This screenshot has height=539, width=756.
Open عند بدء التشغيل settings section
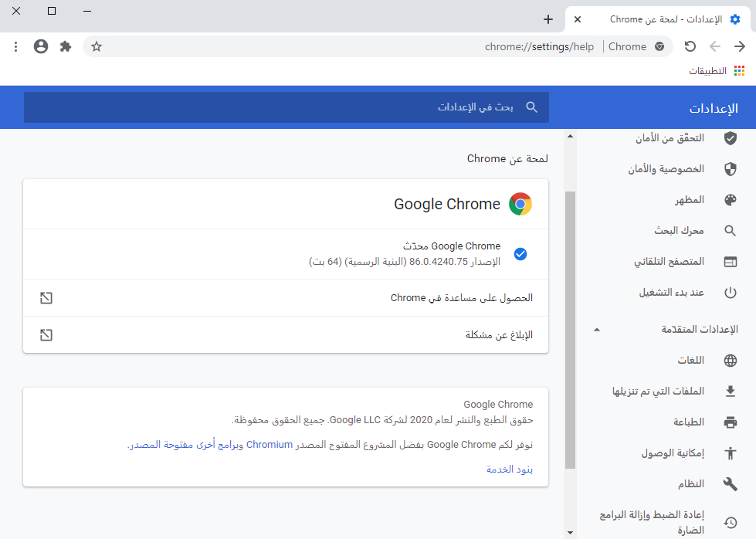pyautogui.click(x=672, y=293)
